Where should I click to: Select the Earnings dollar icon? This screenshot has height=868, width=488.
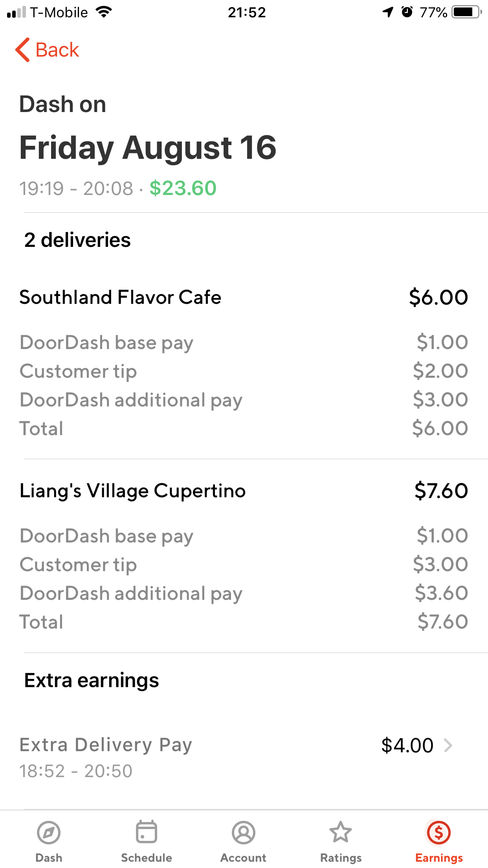pyautogui.click(x=438, y=832)
